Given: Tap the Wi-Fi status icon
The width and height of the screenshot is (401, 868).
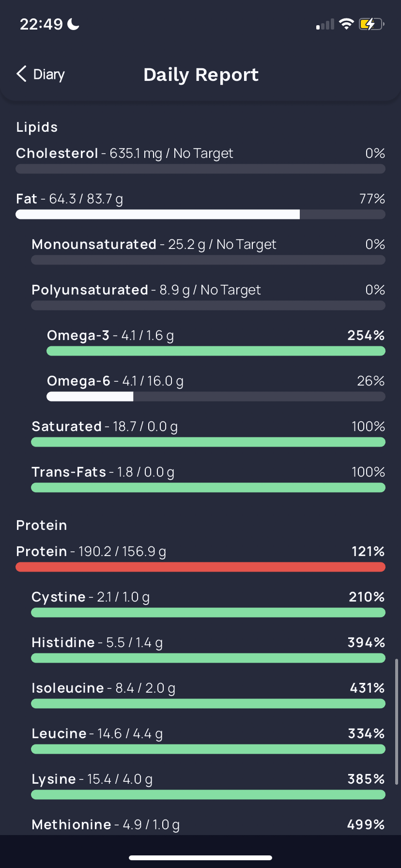Looking at the screenshot, I should point(346,24).
